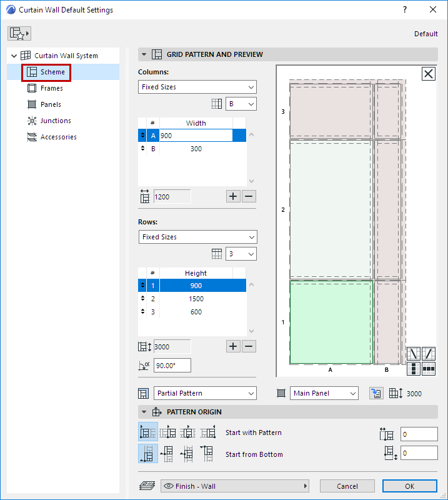Click the green row 1 column A preview panel
The width and height of the screenshot is (448, 500).
331,322
